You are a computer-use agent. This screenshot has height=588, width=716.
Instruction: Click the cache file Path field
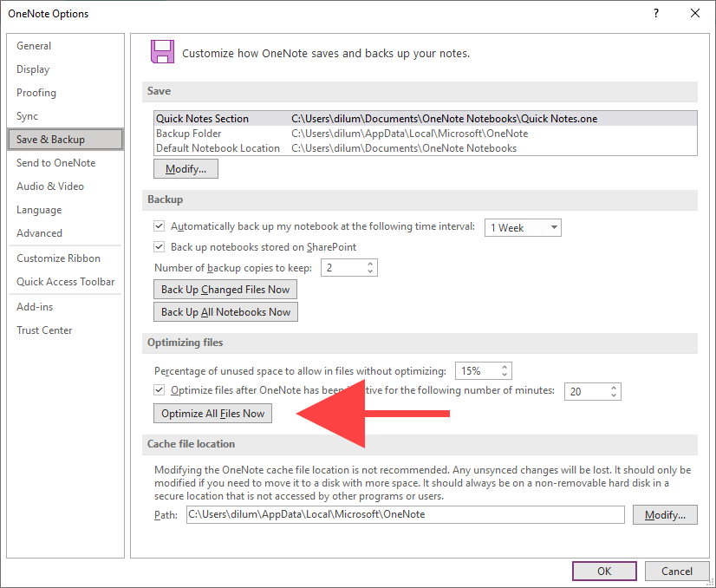(405, 514)
